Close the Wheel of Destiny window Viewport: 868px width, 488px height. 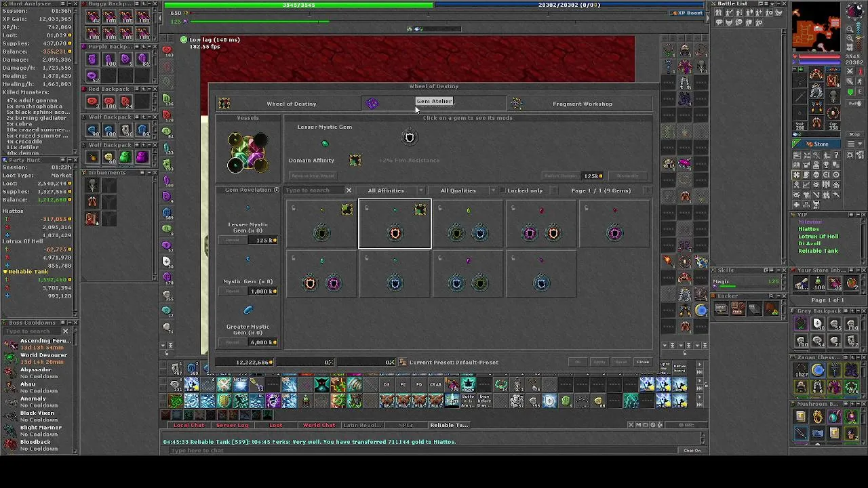tap(643, 362)
